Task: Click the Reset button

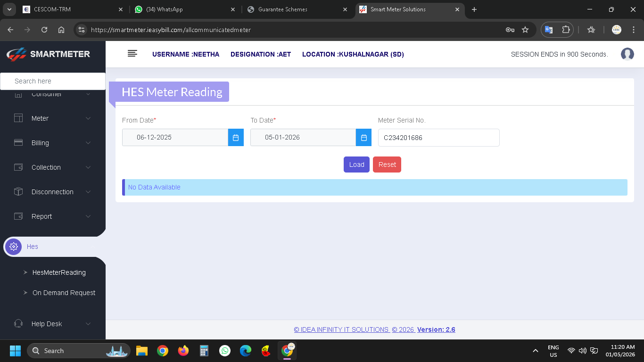Action: [387, 165]
